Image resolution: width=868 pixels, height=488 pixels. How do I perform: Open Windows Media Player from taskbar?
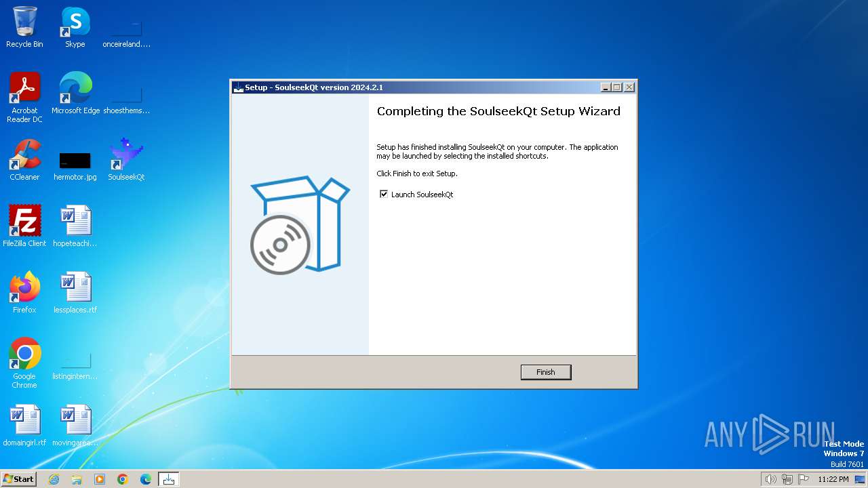(100, 479)
